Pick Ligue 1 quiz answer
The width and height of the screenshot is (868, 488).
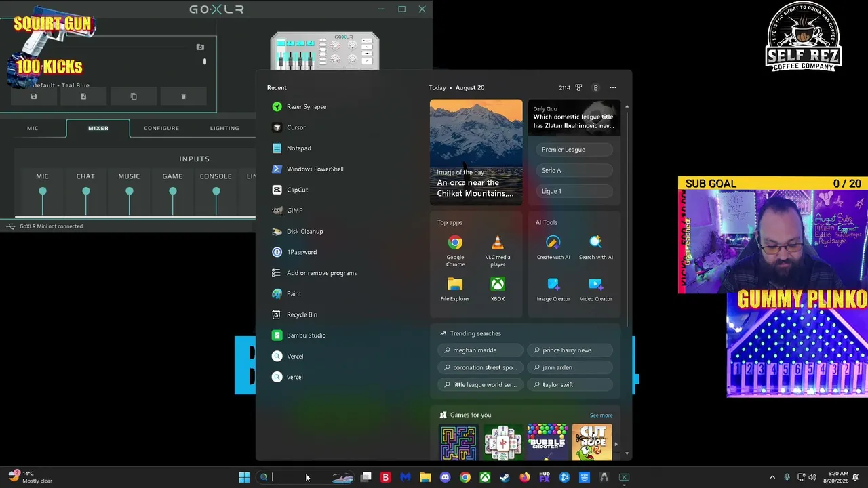pyautogui.click(x=574, y=191)
